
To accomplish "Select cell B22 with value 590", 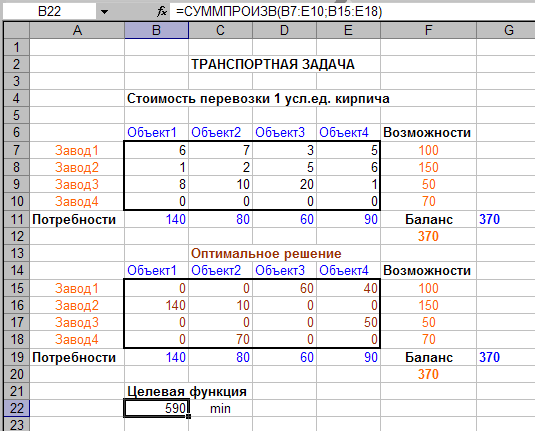I will 156,408.
